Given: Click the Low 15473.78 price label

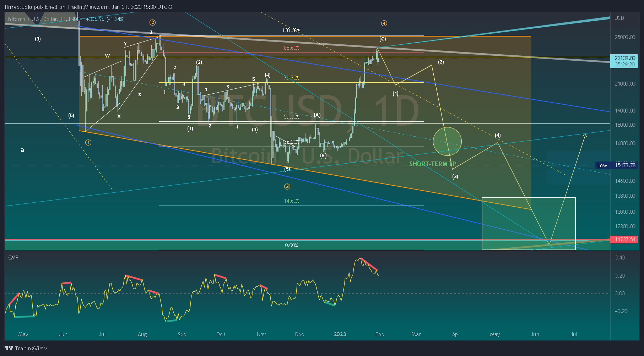Looking at the screenshot, I should pyautogui.click(x=616, y=165).
